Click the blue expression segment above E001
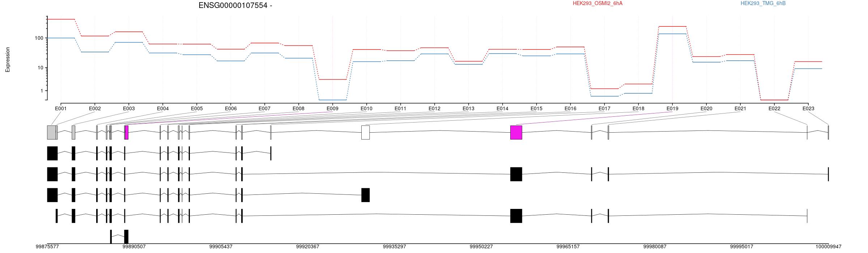Viewport: 868px width, 253px height. point(61,38)
